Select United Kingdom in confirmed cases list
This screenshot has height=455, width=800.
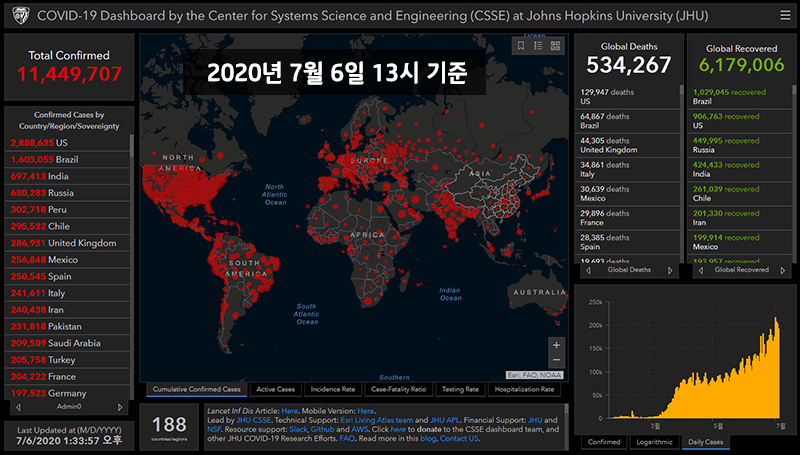[x=67, y=243]
